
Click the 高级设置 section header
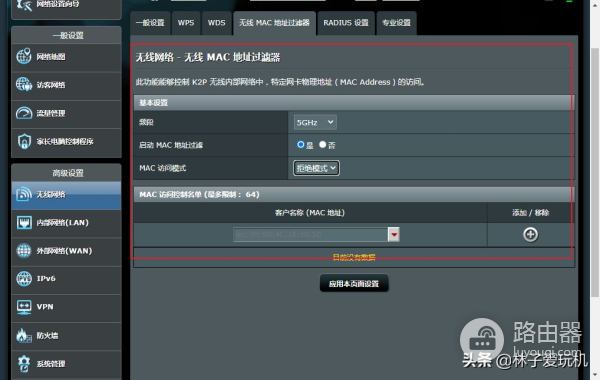click(67, 173)
